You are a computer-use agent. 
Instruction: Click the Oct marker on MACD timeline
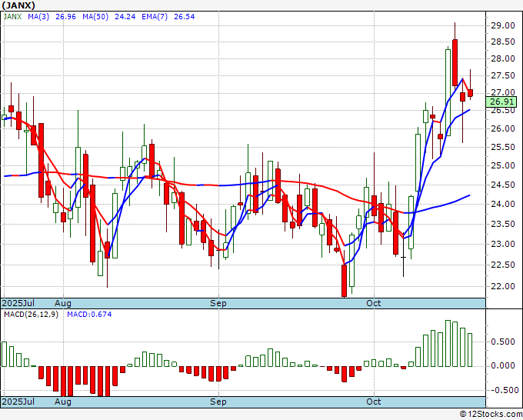(x=373, y=402)
